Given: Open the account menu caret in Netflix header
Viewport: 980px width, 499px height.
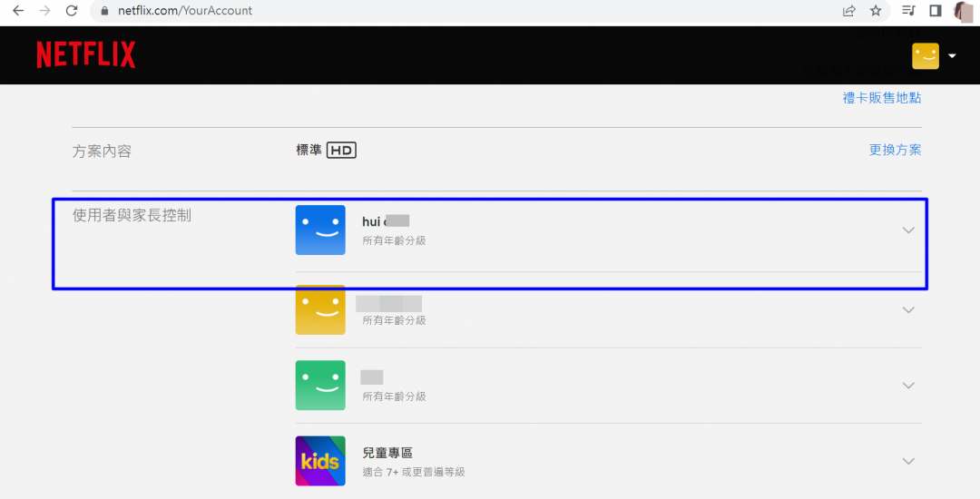Looking at the screenshot, I should [952, 56].
